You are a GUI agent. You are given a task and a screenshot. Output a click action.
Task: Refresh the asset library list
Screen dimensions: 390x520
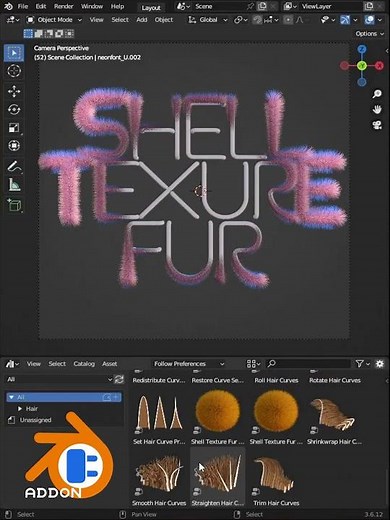tap(119, 379)
